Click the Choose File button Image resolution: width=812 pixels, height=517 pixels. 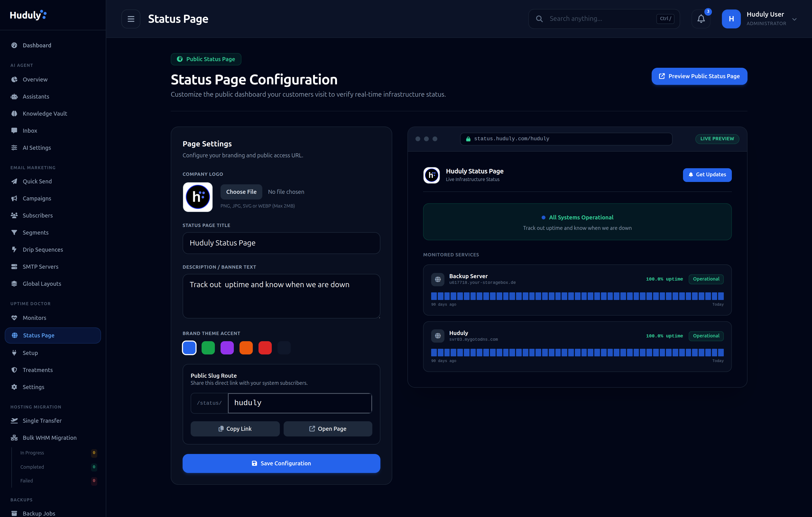point(241,192)
